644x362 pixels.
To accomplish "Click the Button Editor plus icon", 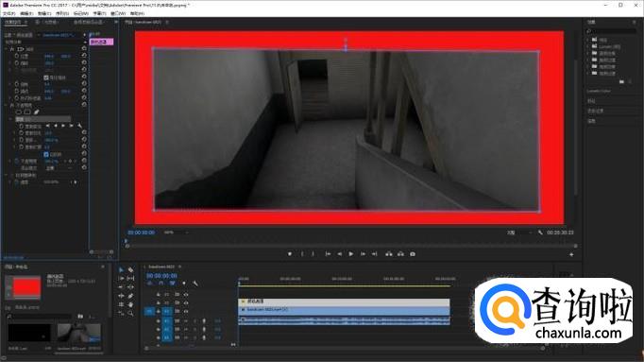I will [x=571, y=254].
